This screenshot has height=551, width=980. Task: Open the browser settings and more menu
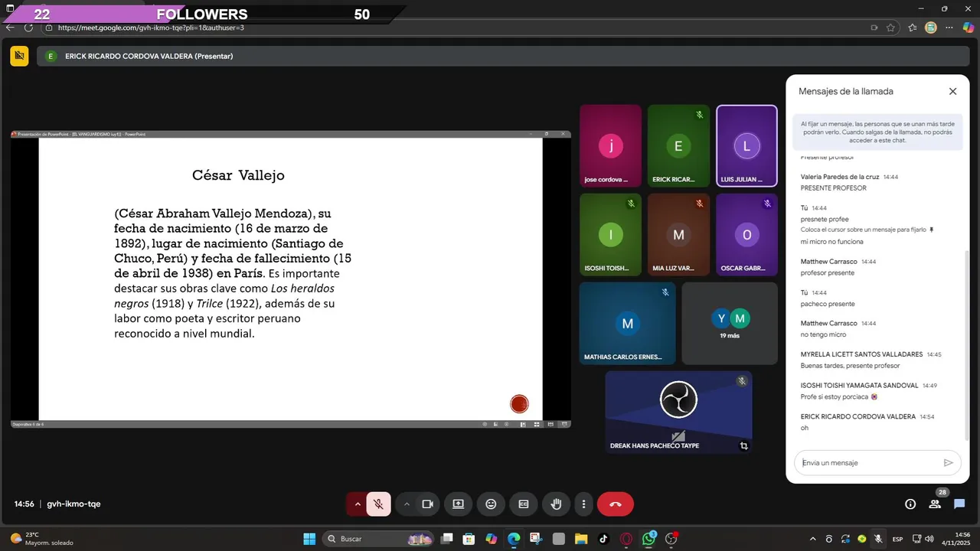coord(949,28)
